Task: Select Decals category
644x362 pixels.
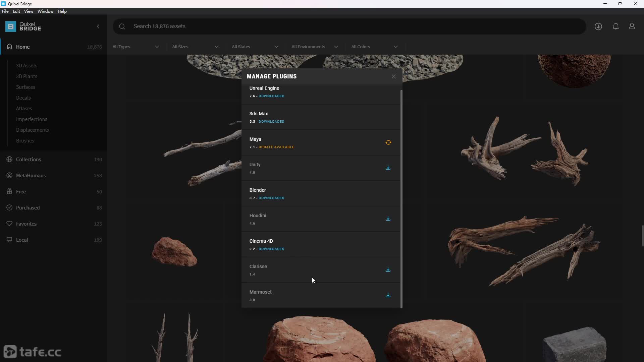Action: [23, 98]
